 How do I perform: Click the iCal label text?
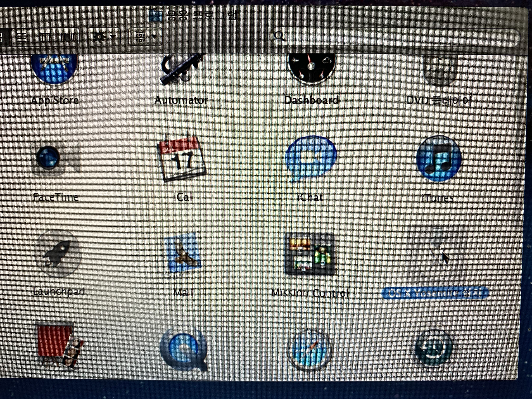pyautogui.click(x=183, y=197)
